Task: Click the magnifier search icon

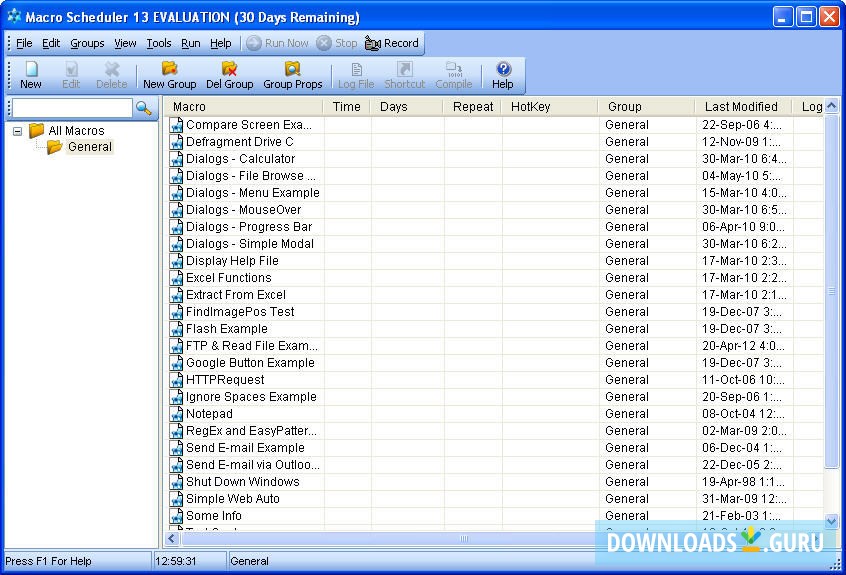Action: click(144, 108)
